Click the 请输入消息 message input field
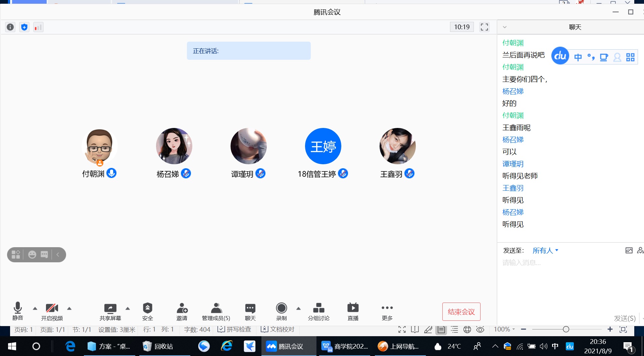This screenshot has width=644, height=356. coord(571,263)
